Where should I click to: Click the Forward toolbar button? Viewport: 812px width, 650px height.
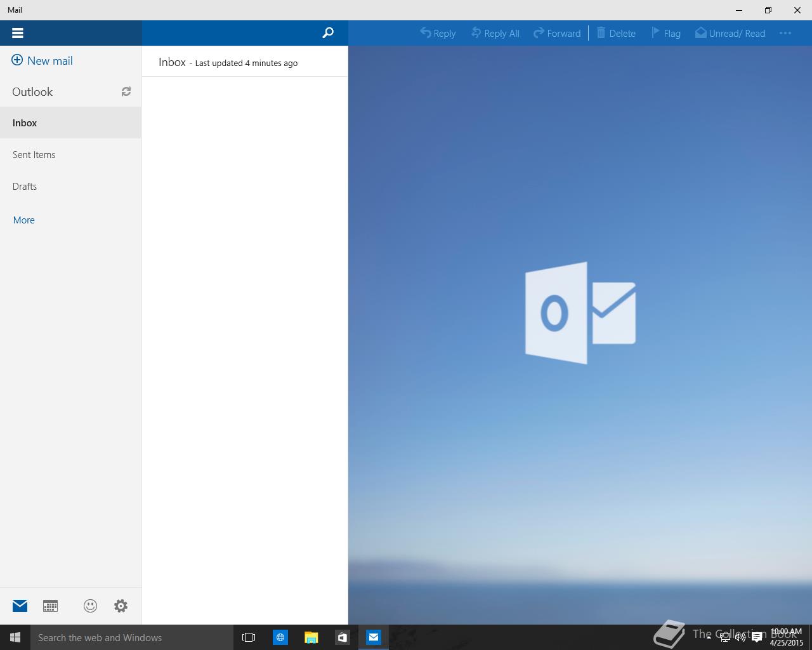pos(557,33)
